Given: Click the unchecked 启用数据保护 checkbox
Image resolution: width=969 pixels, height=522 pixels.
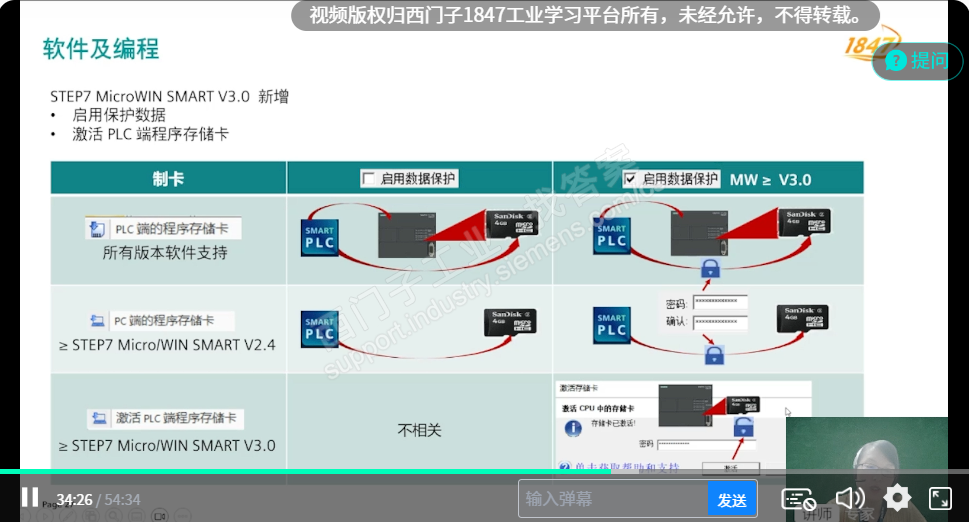Looking at the screenshot, I should [x=368, y=179].
